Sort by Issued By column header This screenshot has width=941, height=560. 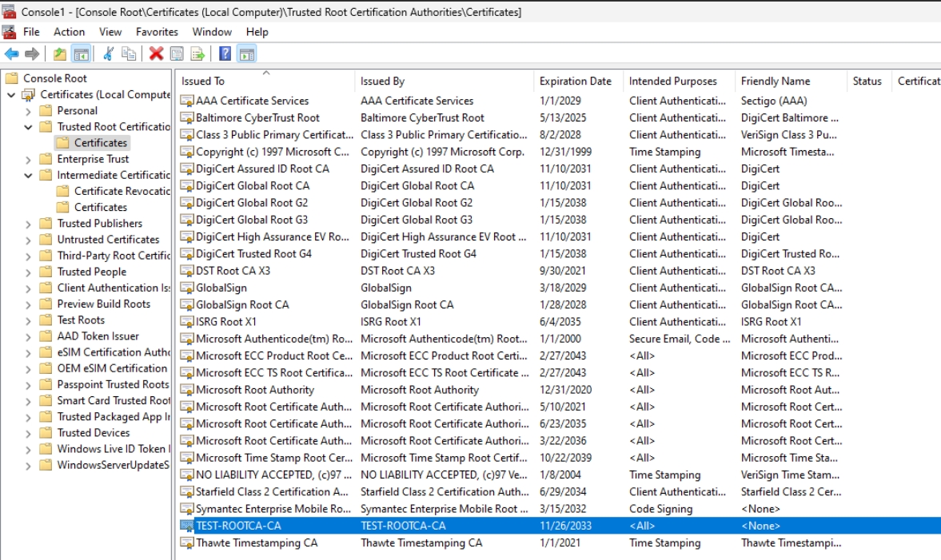coord(444,81)
